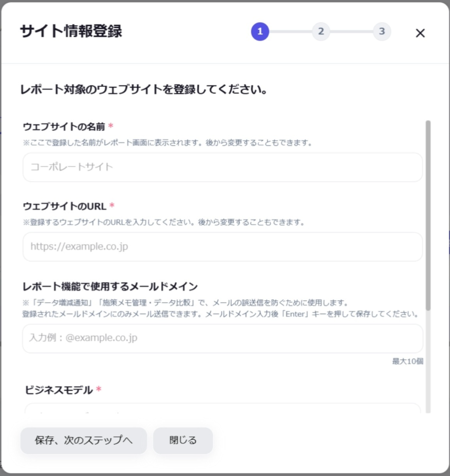Close the サイト情報登録 dialog with X icon
Image resolution: width=450 pixels, height=476 pixels.
click(420, 33)
